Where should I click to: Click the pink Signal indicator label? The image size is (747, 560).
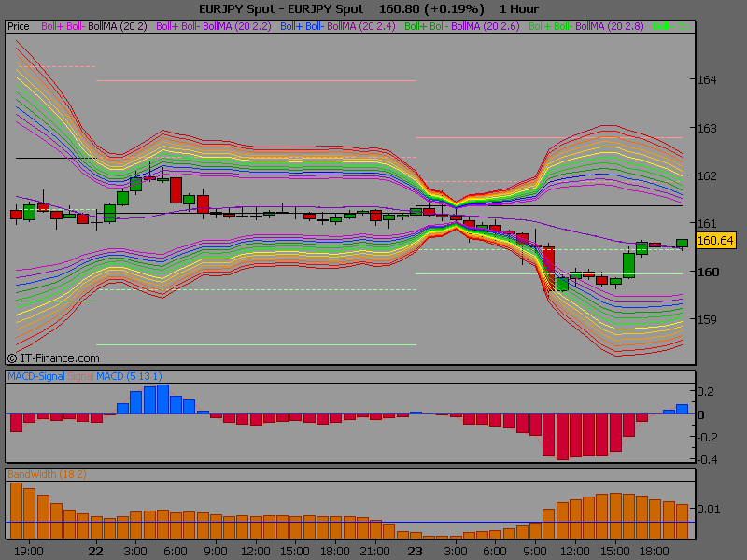80,376
